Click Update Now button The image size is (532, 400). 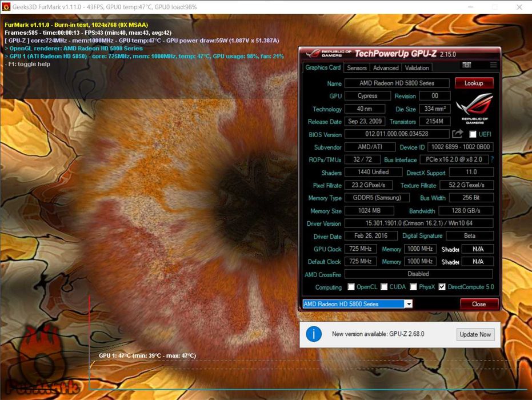tap(475, 334)
